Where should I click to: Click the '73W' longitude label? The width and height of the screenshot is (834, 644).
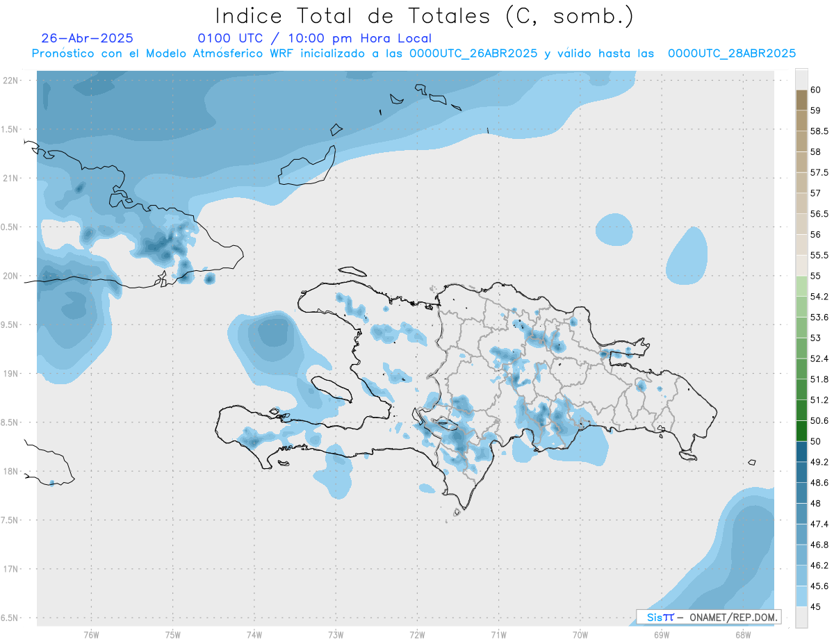(336, 634)
